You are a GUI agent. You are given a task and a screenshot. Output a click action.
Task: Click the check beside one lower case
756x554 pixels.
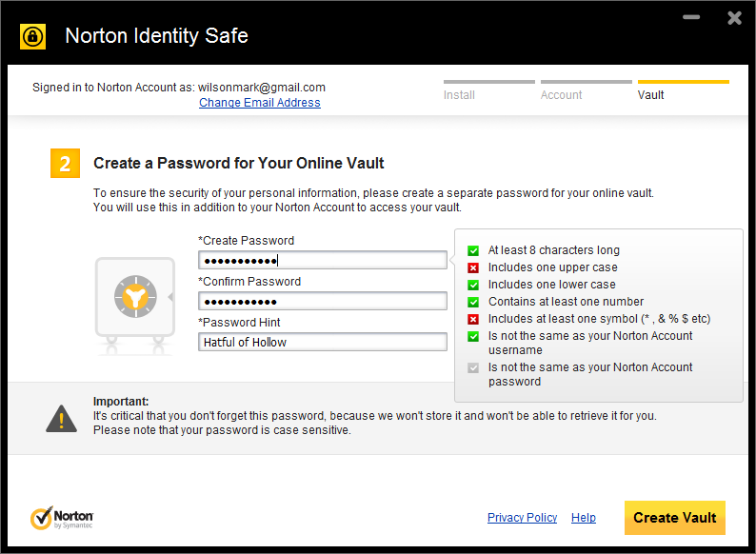(473, 285)
